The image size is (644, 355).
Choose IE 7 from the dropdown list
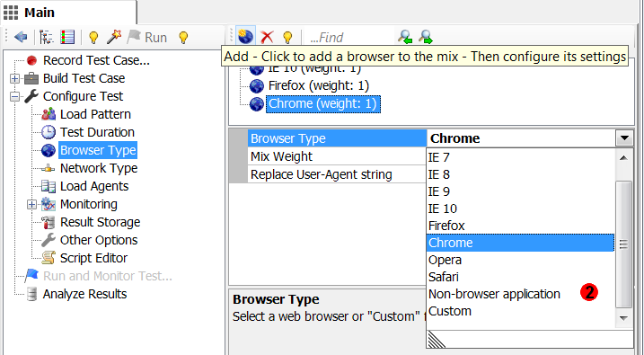(520, 157)
